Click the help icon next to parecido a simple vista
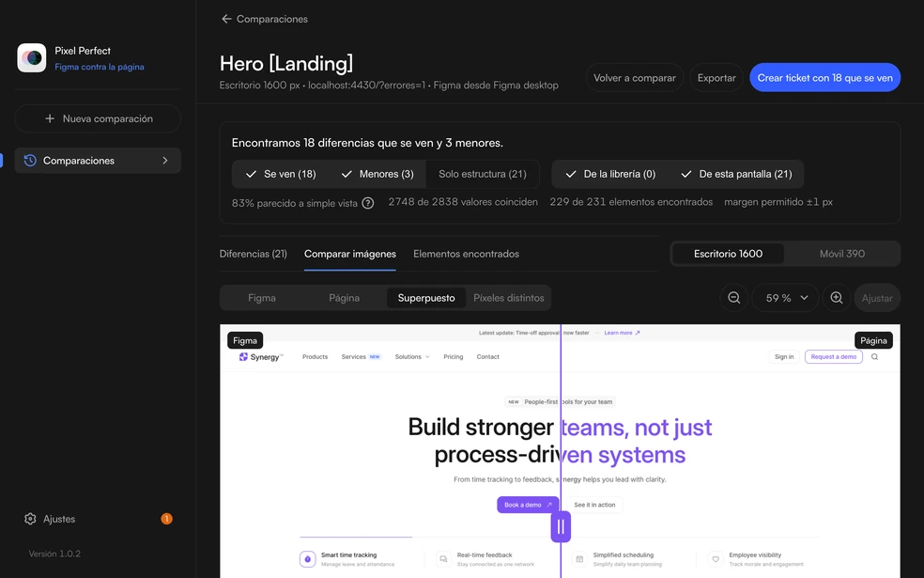The height and width of the screenshot is (578, 924). 368,203
